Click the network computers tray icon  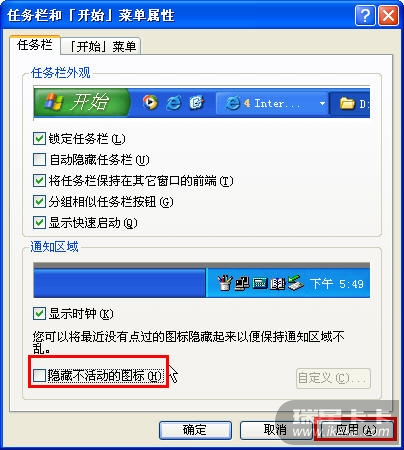[242, 284]
